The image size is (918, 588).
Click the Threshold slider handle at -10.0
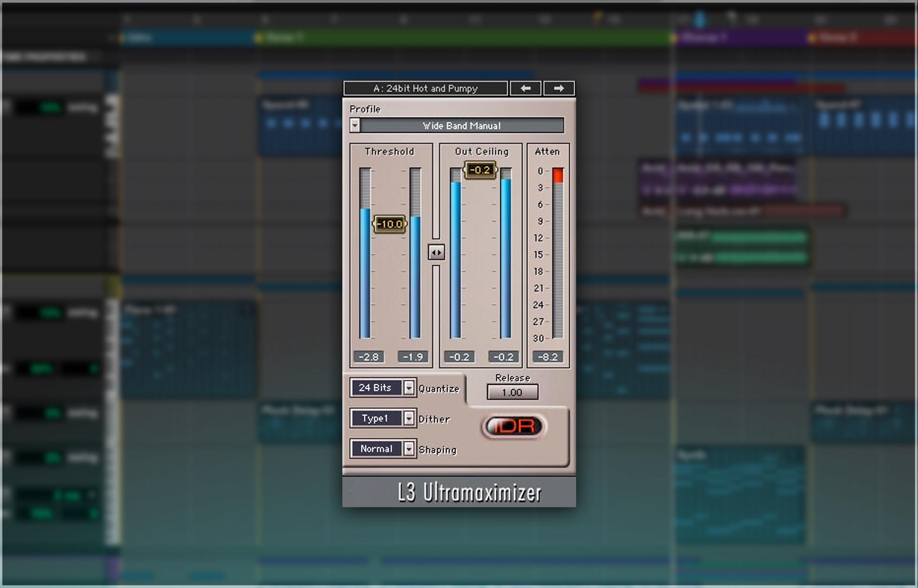(390, 224)
